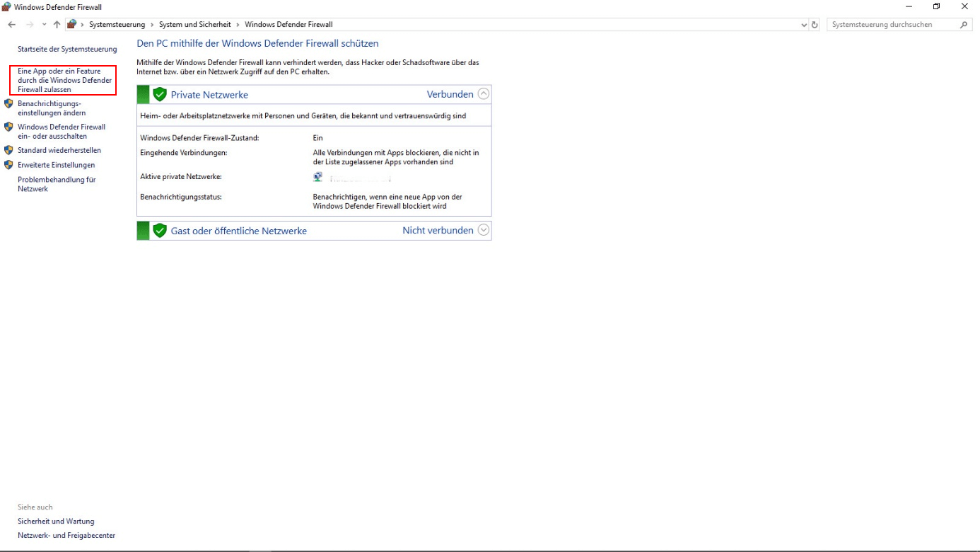The image size is (980, 552).
Task: Click the shield icon beside Erweiterte Einstellungen
Action: [8, 165]
